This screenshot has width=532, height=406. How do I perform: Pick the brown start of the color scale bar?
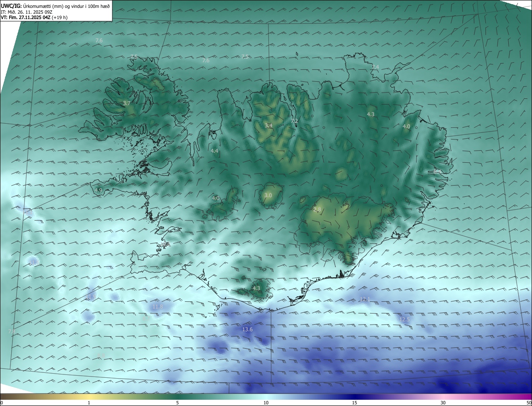point(5,397)
